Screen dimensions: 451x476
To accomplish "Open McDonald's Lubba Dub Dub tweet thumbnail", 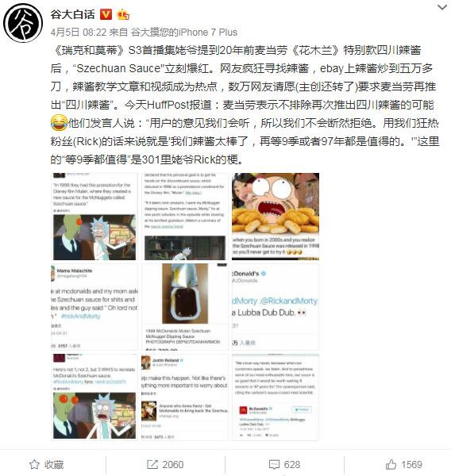I will coord(276,307).
